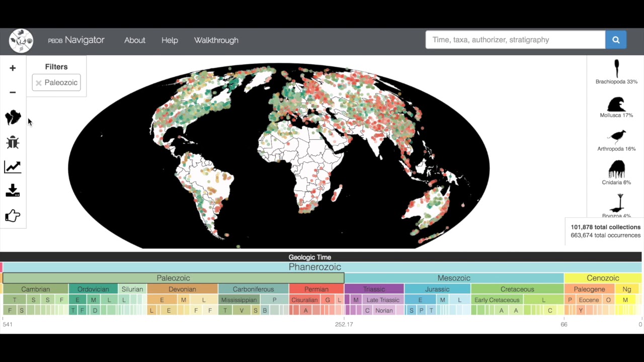
Task: Select the Ordovician period
Action: click(93, 289)
